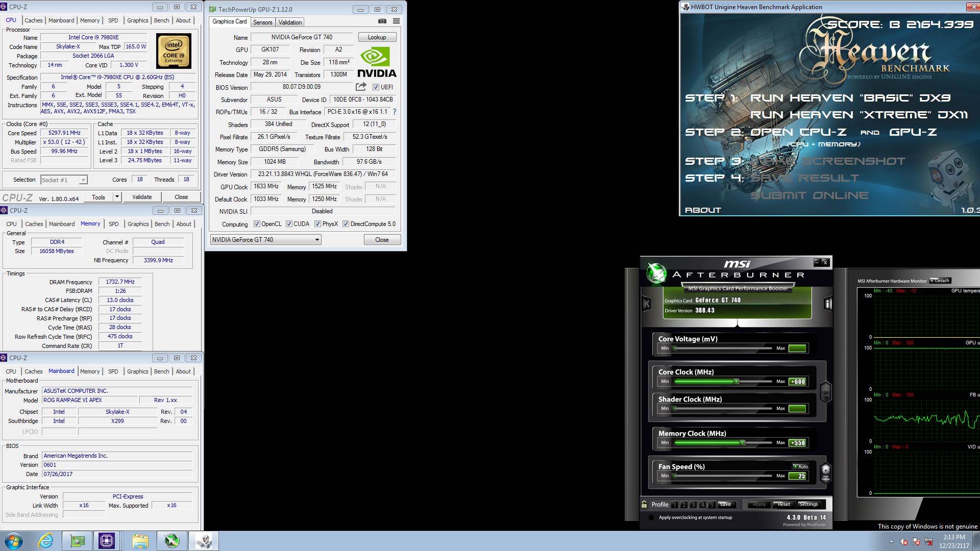The image size is (980, 551).
Task: Click the About link in HWBOT Heaven
Action: [703, 210]
